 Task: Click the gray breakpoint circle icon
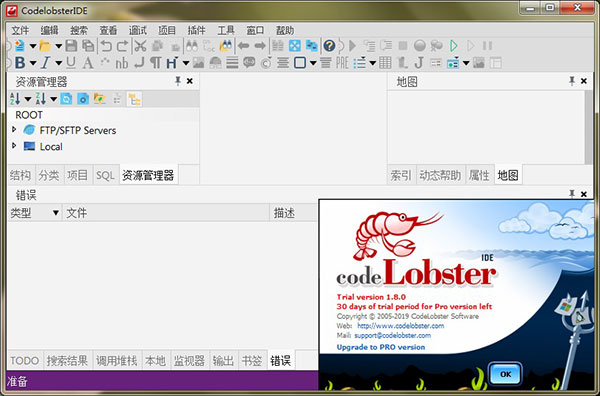[x=420, y=46]
